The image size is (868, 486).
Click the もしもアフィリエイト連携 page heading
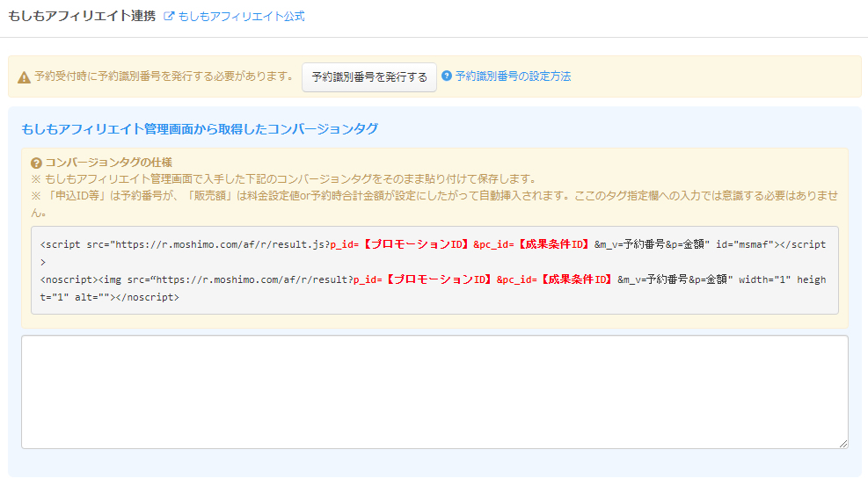82,17
